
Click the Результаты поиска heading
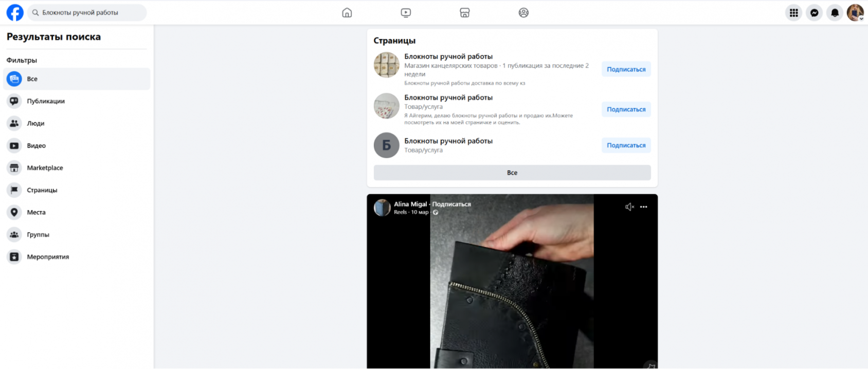pyautogui.click(x=53, y=37)
